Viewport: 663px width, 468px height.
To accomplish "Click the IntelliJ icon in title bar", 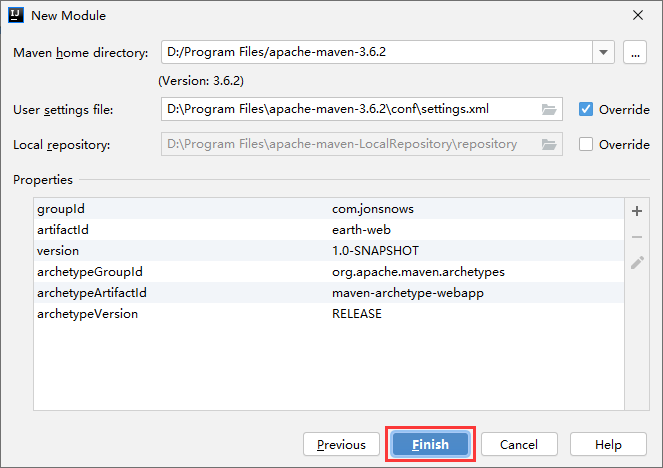I will tap(18, 15).
